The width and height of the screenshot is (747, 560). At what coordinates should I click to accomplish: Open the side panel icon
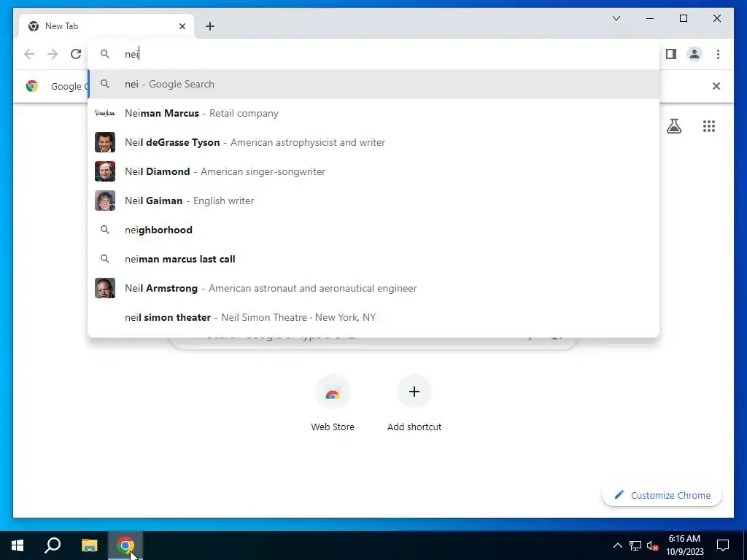671,54
